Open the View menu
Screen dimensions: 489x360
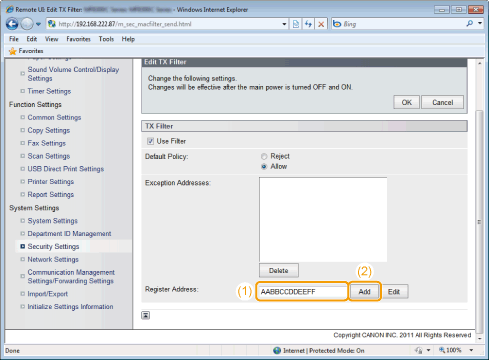(51, 39)
